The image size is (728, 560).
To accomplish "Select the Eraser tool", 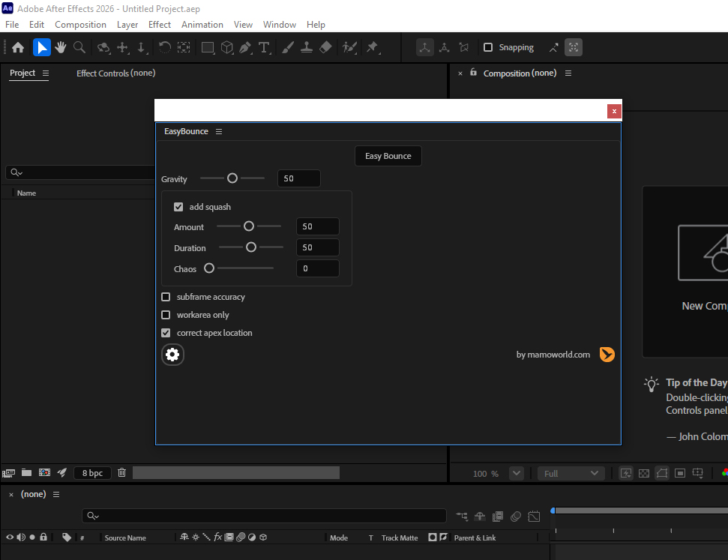I will (x=325, y=47).
